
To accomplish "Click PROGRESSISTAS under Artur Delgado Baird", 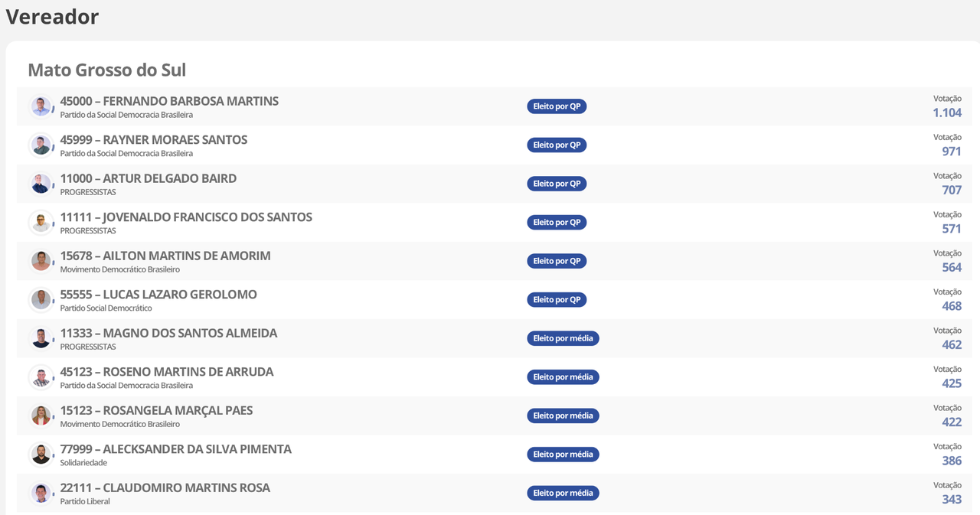I will pos(88,192).
